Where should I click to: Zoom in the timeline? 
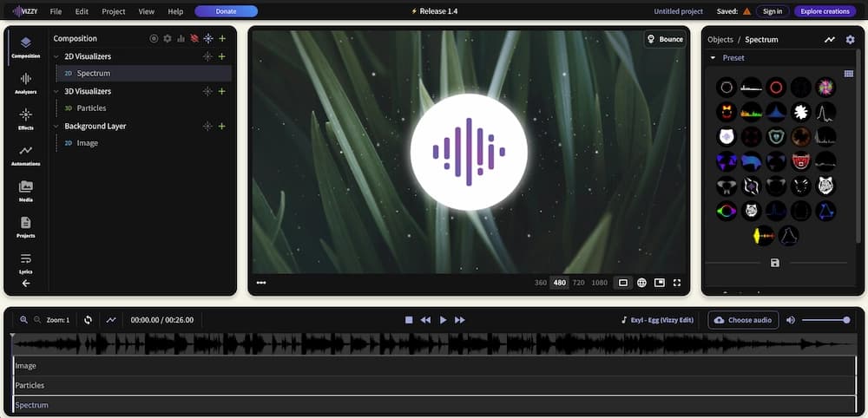[x=23, y=320]
